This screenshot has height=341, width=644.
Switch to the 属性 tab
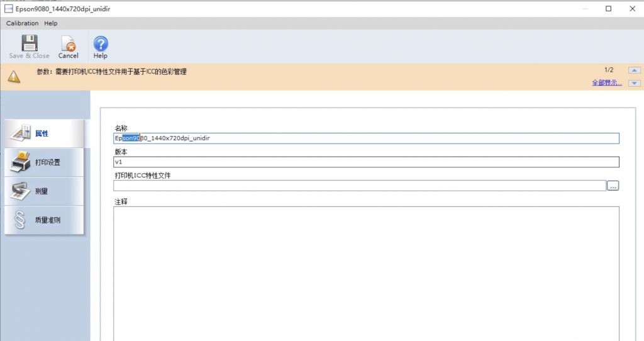click(x=45, y=133)
